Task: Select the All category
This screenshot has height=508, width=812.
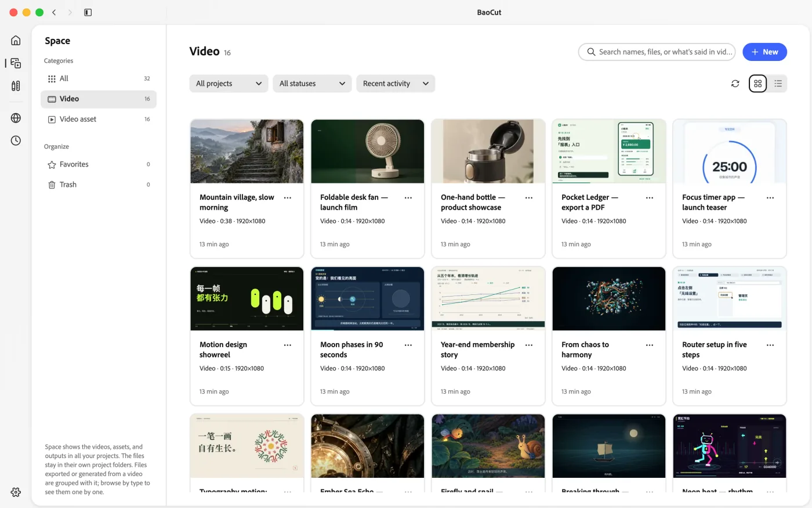Action: point(99,78)
